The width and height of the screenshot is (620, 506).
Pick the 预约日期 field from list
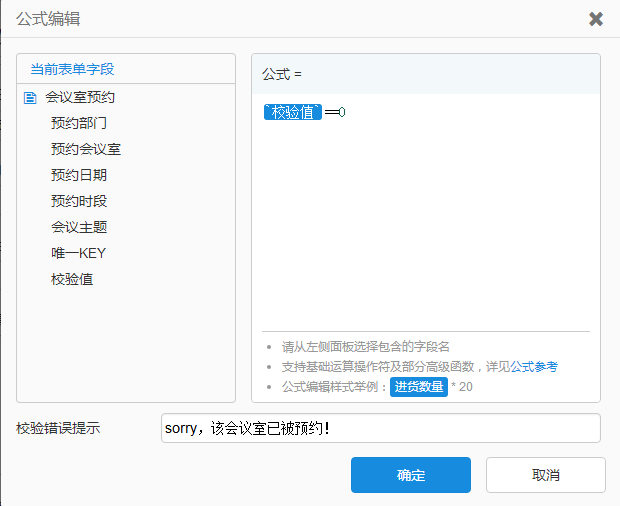[79, 176]
